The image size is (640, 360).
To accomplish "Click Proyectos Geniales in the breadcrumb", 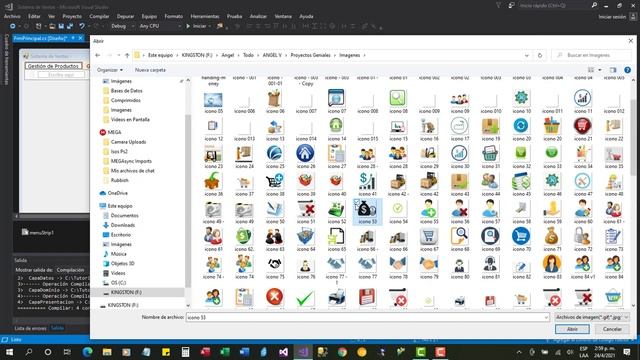I will tap(310, 55).
